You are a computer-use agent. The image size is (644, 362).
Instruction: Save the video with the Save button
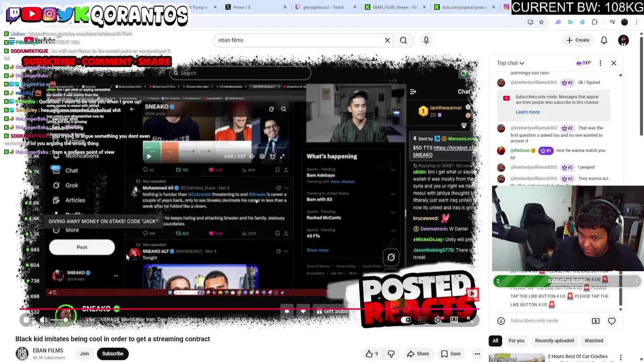[x=451, y=354]
